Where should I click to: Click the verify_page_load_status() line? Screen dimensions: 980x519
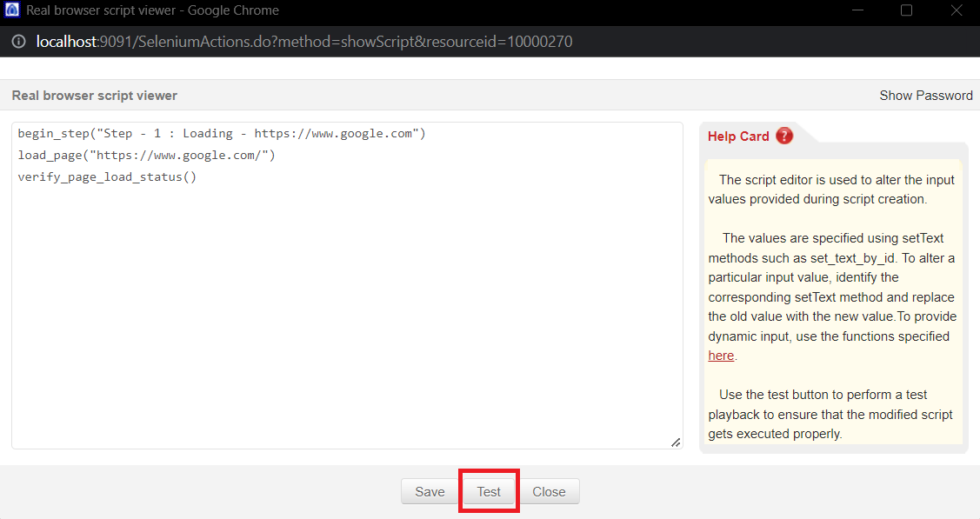point(107,176)
